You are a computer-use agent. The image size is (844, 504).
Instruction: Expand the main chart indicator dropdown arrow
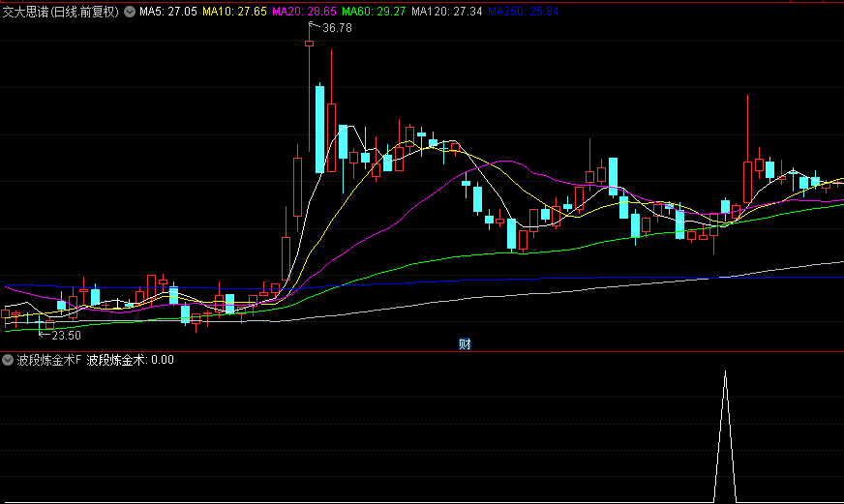click(x=130, y=12)
